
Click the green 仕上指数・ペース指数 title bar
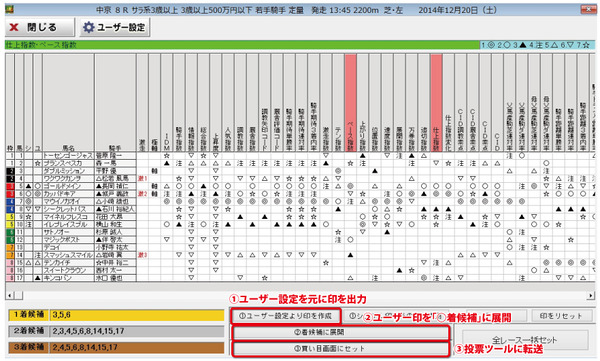tap(242, 45)
